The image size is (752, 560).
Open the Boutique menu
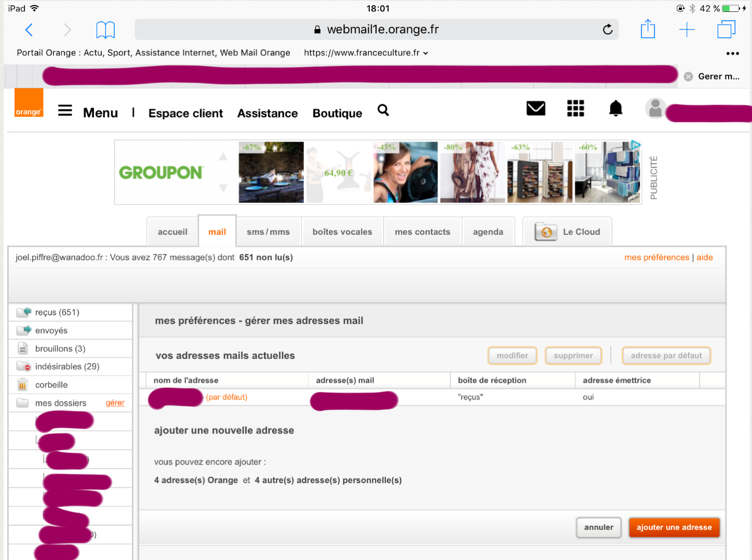pos(337,114)
